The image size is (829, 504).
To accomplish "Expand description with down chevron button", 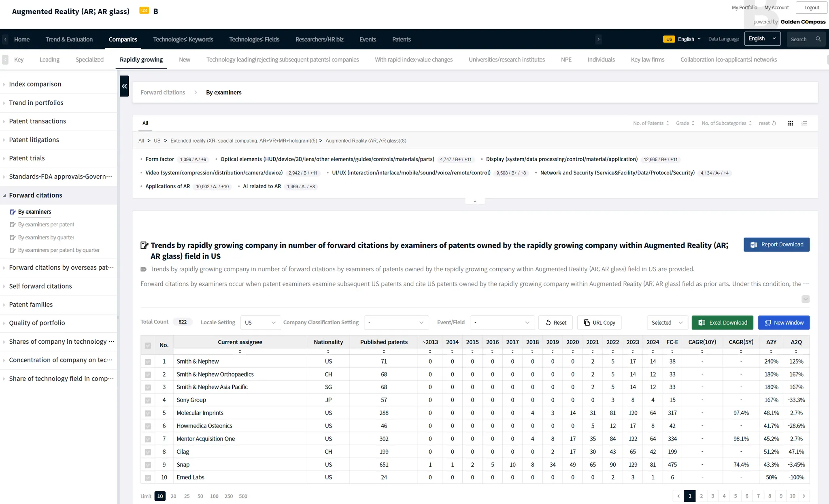I will (x=805, y=299).
